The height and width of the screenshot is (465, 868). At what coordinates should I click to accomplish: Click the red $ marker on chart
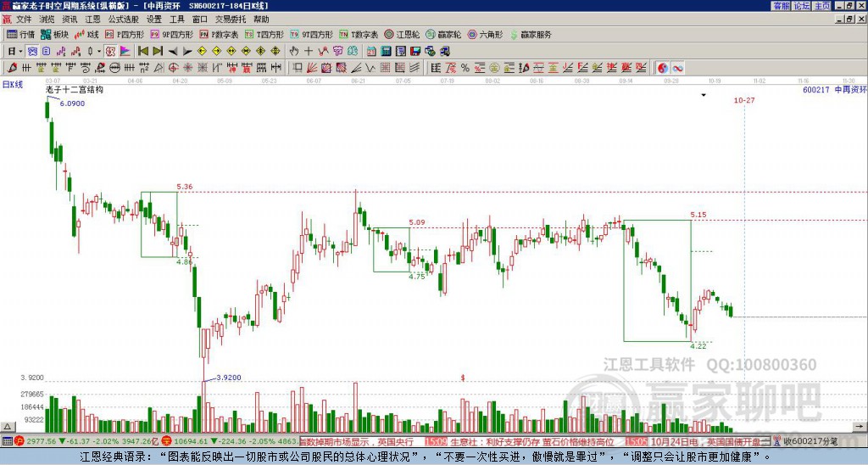point(463,378)
